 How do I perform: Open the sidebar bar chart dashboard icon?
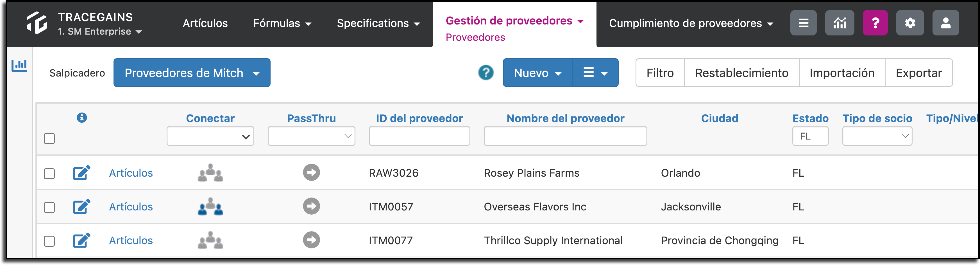tap(19, 66)
